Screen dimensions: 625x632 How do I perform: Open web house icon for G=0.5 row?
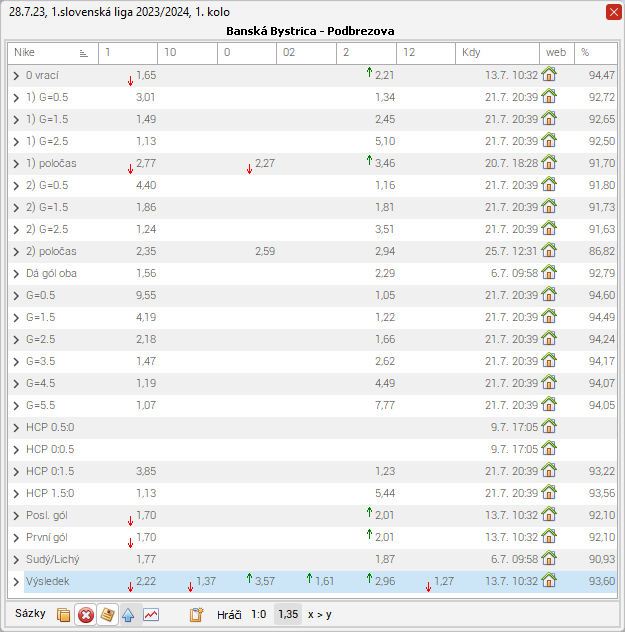pyautogui.click(x=549, y=295)
